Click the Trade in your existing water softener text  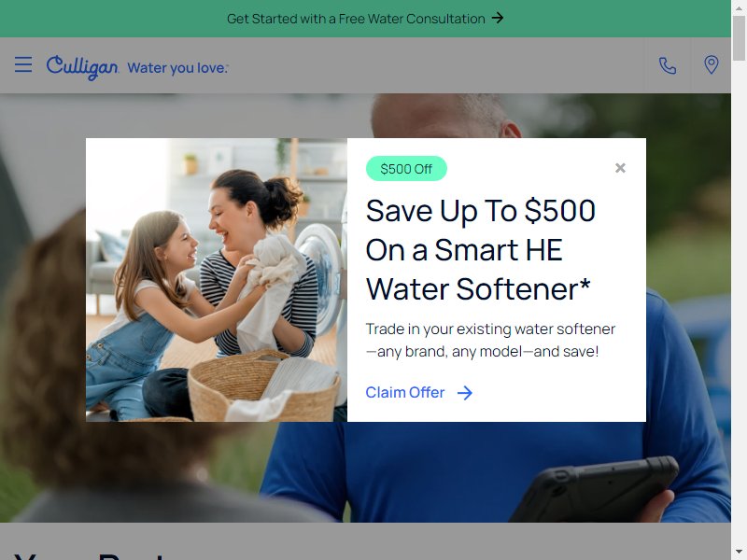[490, 340]
